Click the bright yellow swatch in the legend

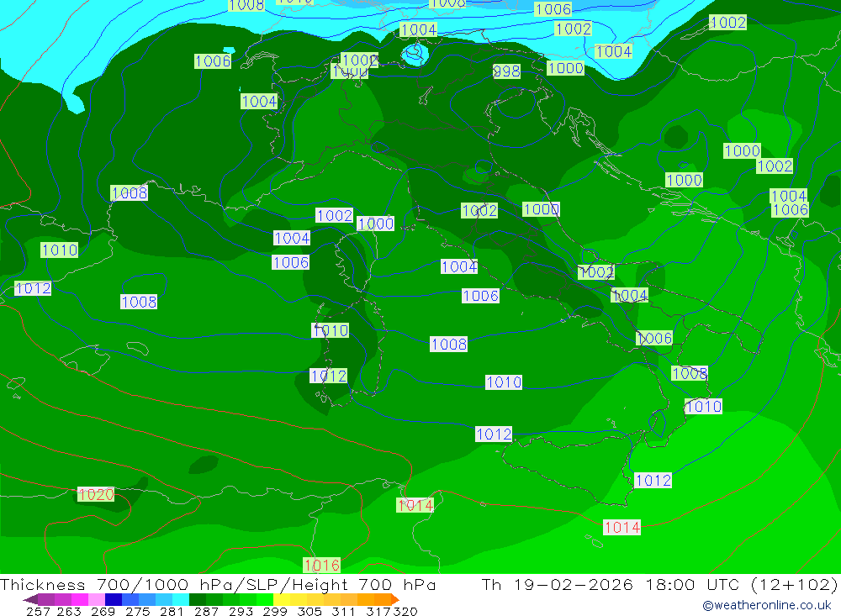point(282,600)
